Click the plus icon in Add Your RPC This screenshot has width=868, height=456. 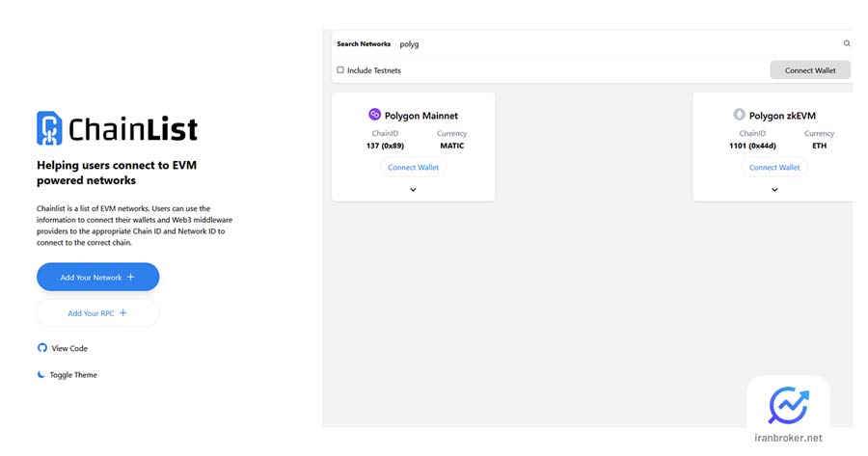coord(122,312)
